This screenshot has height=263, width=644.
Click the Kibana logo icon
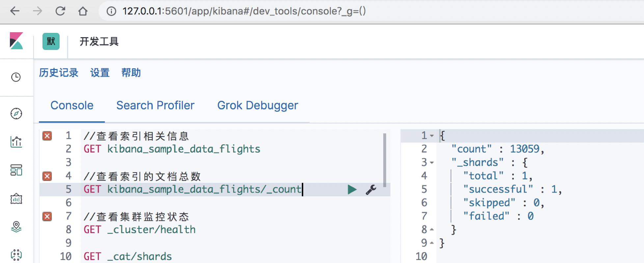[16, 41]
